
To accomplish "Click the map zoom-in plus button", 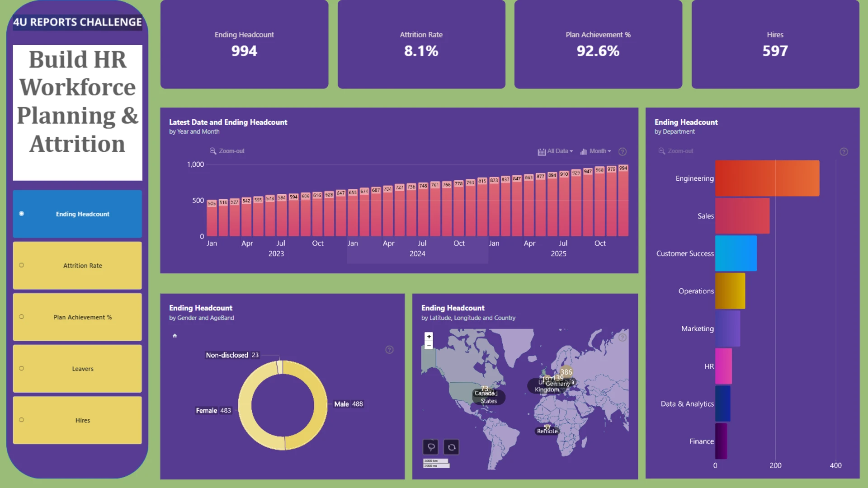I will 429,337.
